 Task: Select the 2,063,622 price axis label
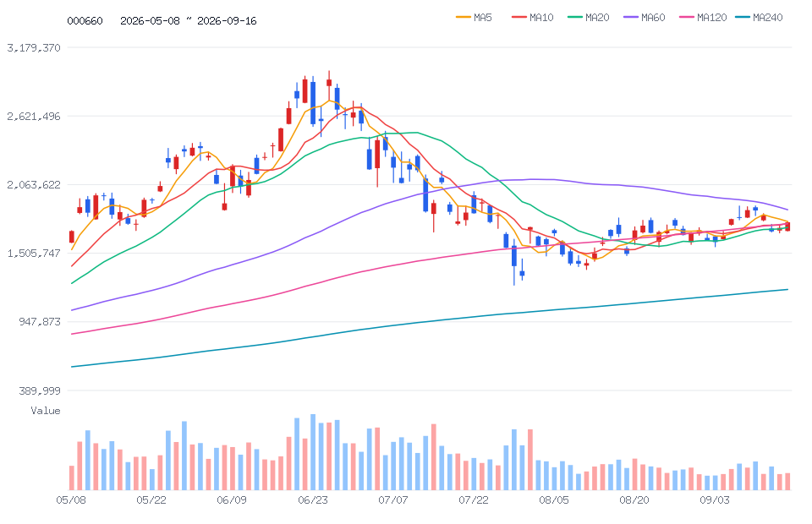coord(34,184)
